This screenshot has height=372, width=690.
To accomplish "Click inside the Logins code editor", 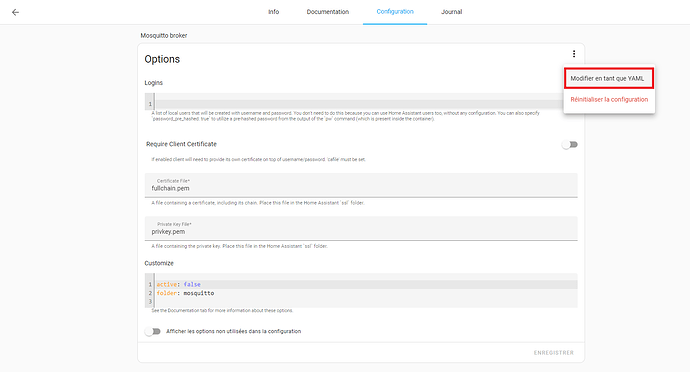I will (x=359, y=101).
